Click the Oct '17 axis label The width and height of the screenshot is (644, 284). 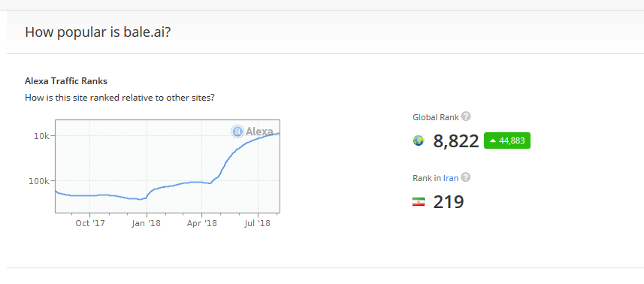(x=90, y=224)
